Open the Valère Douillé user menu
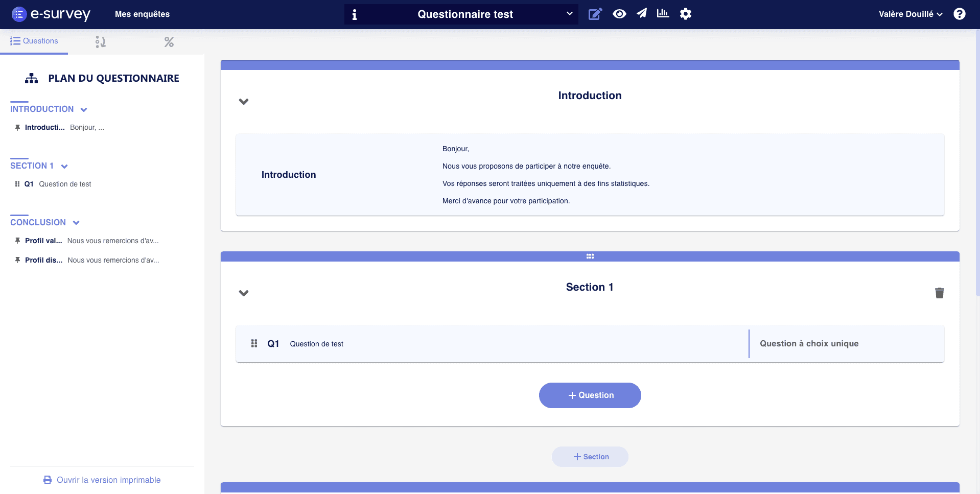Image resolution: width=980 pixels, height=494 pixels. click(910, 14)
